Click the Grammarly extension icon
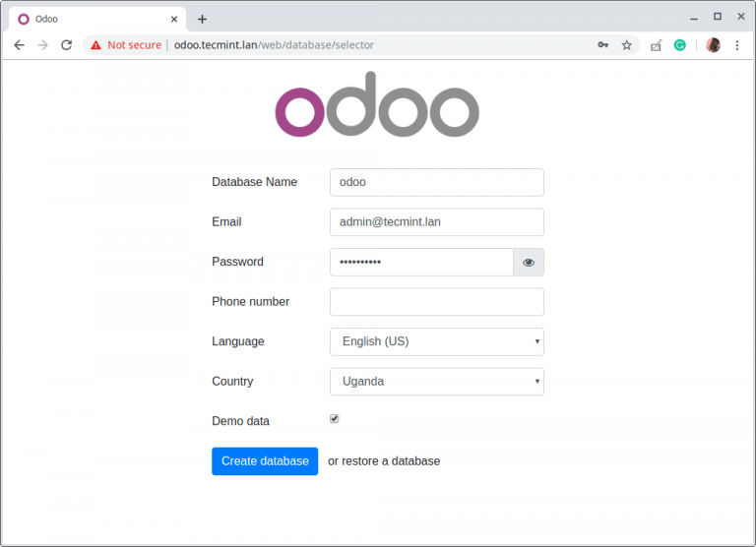 [680, 45]
